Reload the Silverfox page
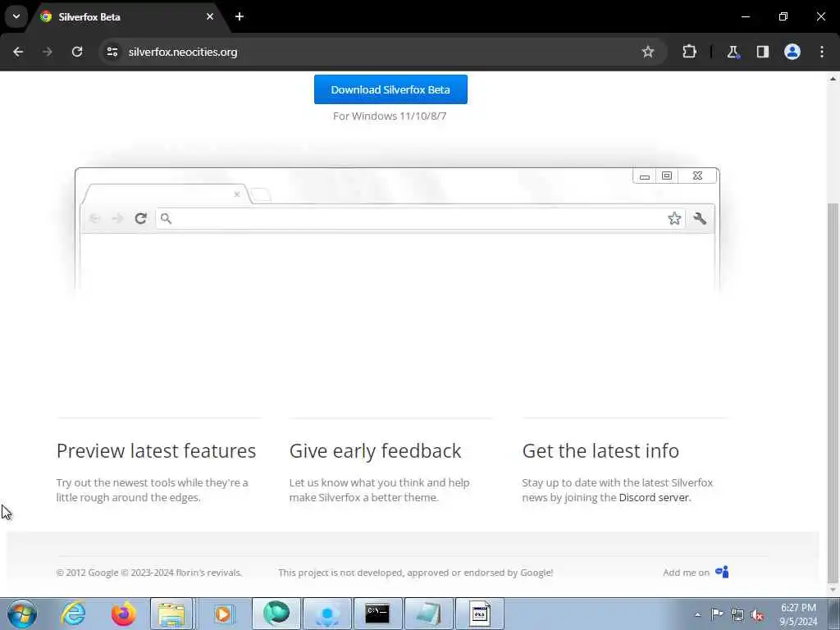840x630 pixels. tap(77, 52)
